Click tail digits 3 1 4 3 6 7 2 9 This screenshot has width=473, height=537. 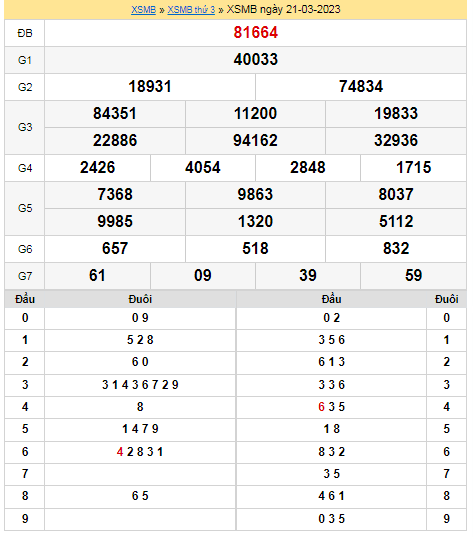click(140, 385)
